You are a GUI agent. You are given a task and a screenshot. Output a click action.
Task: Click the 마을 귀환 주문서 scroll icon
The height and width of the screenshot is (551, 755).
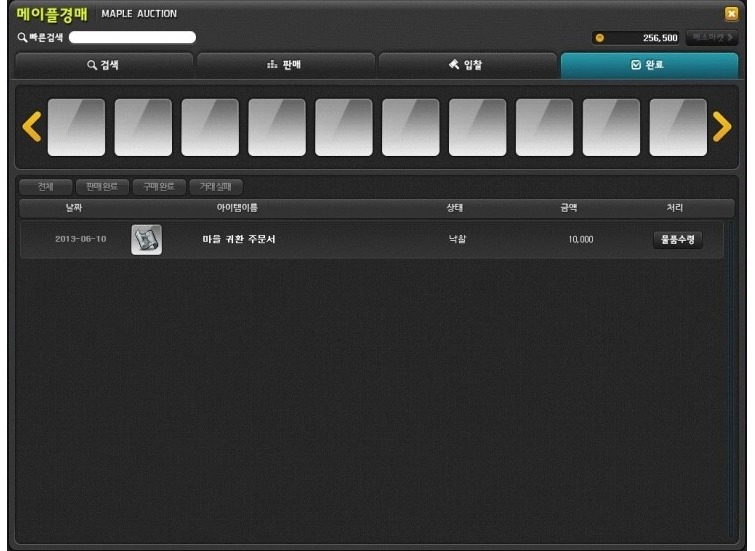pos(147,240)
